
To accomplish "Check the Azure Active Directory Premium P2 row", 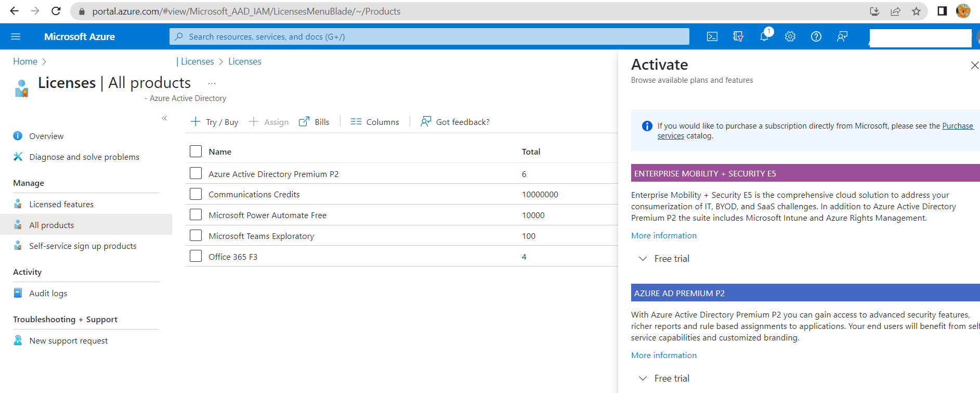I will tap(195, 173).
